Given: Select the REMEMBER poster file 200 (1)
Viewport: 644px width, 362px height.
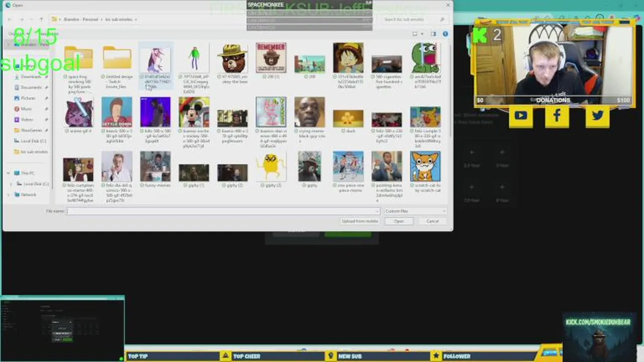Looking at the screenshot, I should 271,62.
